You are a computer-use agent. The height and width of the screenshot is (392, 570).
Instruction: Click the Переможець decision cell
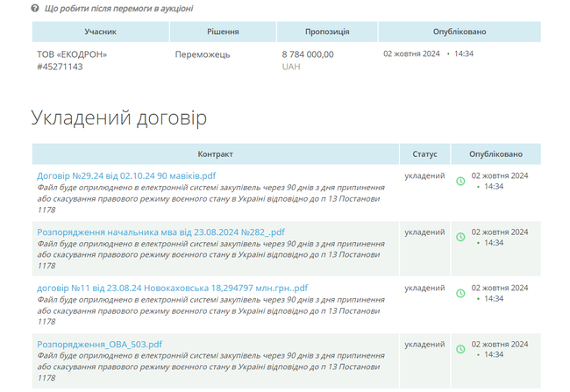click(x=203, y=54)
